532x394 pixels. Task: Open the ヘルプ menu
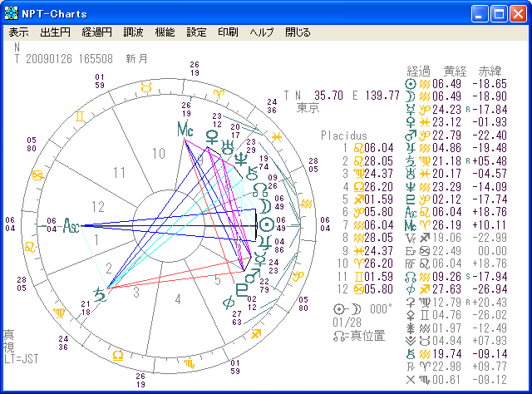click(262, 32)
